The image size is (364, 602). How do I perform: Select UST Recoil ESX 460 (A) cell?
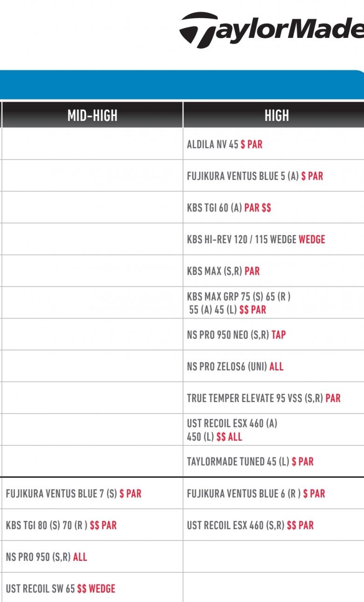(232, 430)
